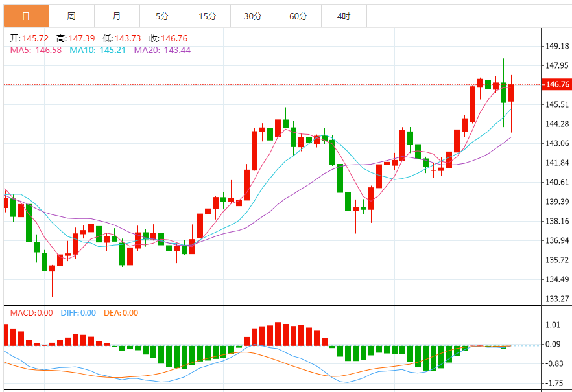Click the 145.51 price axis label
Screen dimensions: 572x392
[x=557, y=104]
